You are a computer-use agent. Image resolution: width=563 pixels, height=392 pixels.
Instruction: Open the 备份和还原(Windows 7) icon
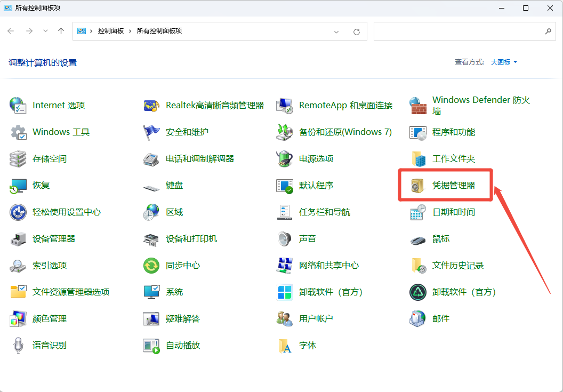pos(284,132)
